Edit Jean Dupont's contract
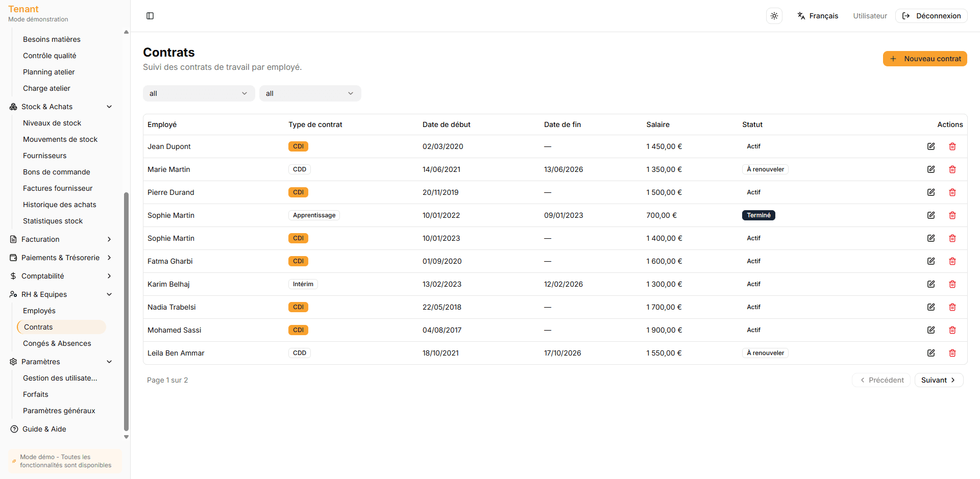Image resolution: width=980 pixels, height=479 pixels. coord(931,146)
